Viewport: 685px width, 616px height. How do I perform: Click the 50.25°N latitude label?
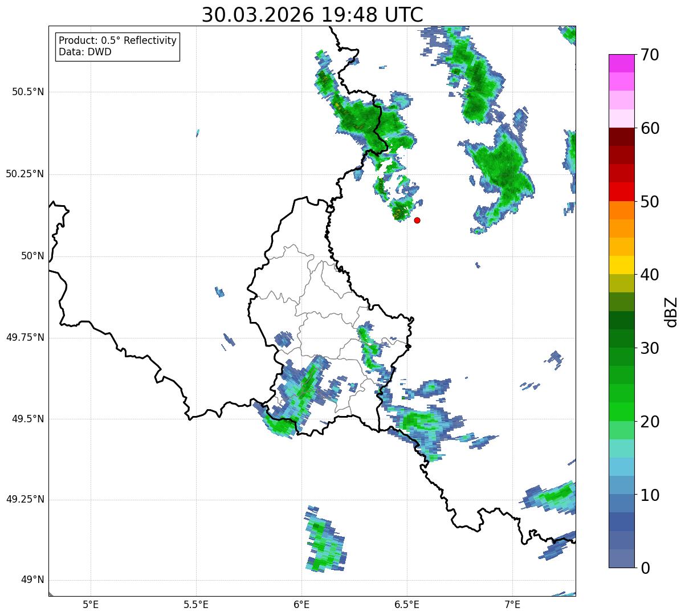(x=25, y=174)
